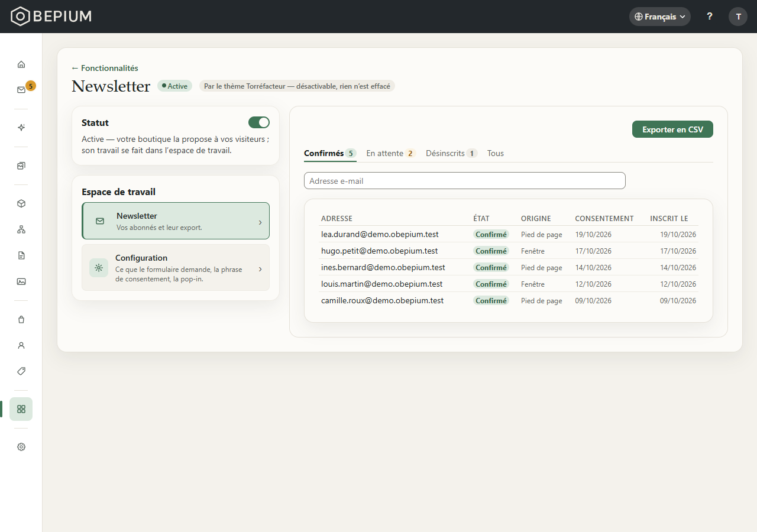Click the help question mark icon
The height and width of the screenshot is (532, 757).
coord(710,17)
